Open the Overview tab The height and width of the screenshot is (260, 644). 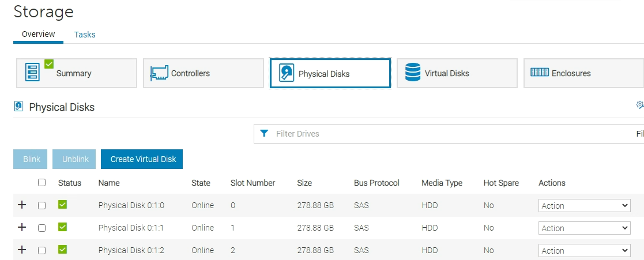[39, 35]
